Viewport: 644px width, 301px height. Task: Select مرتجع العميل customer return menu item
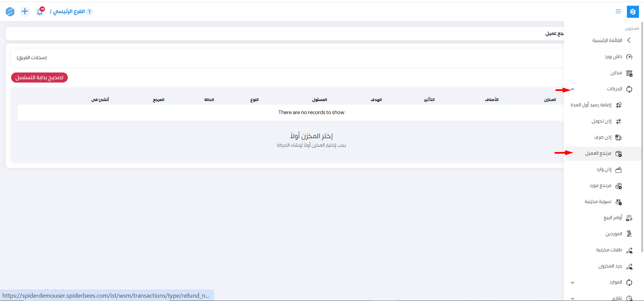(x=598, y=153)
